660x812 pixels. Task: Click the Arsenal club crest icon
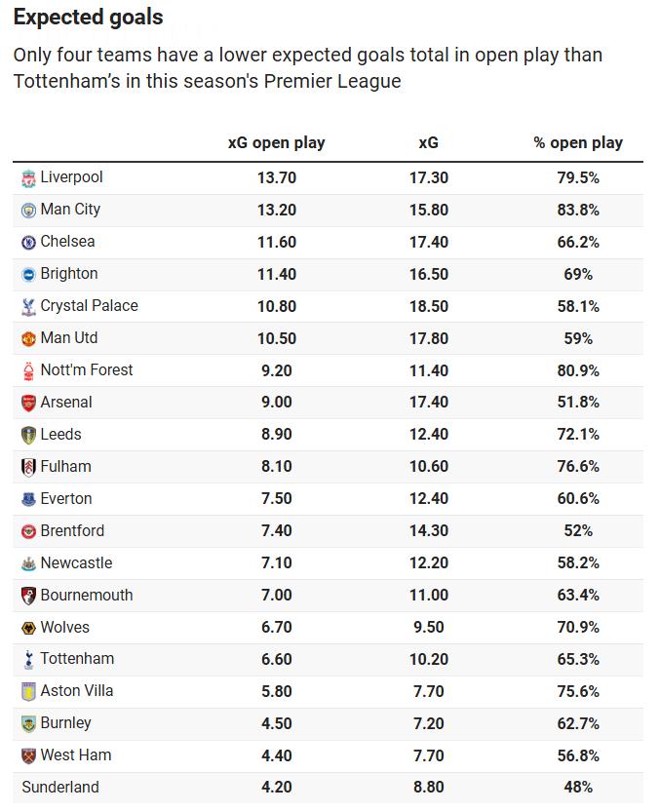(x=28, y=404)
